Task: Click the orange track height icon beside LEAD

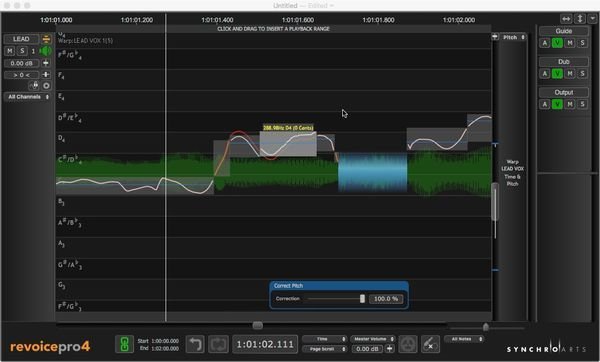Action: 46,39
